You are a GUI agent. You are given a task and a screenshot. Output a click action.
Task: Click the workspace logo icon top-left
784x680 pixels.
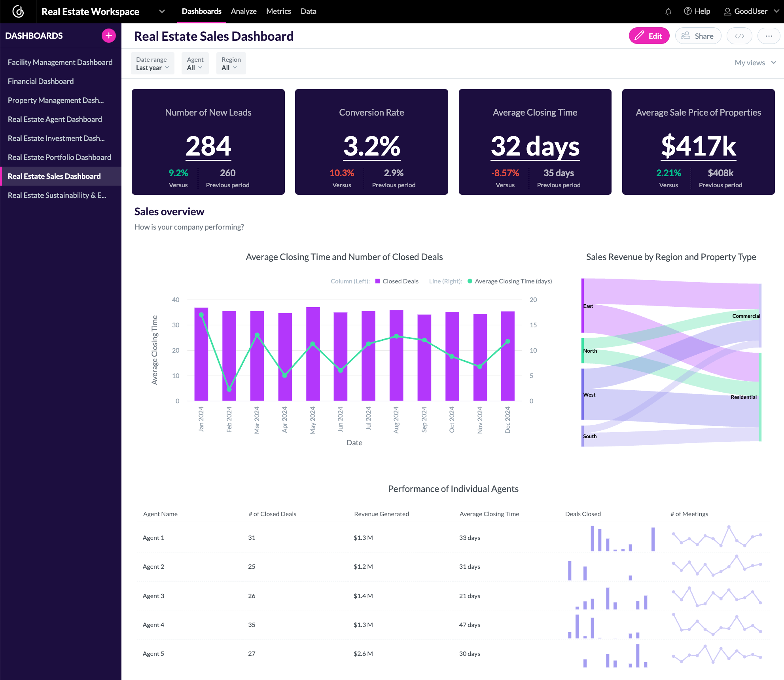tap(18, 11)
